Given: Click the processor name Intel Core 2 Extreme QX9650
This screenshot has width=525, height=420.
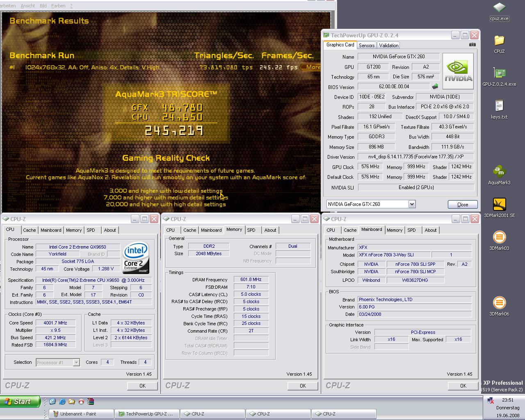Looking at the screenshot, I should (78, 247).
